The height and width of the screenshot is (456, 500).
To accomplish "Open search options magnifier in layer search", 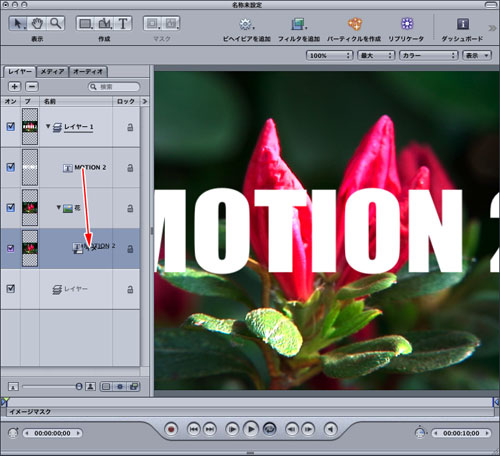I will click(x=94, y=87).
